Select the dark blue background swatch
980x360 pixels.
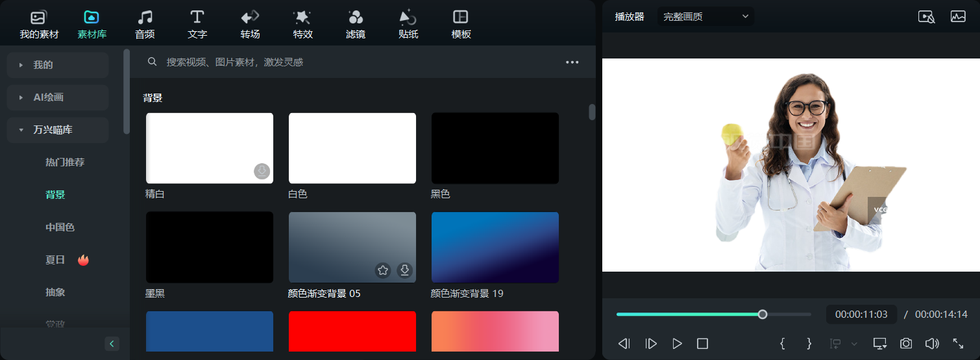[210, 331]
